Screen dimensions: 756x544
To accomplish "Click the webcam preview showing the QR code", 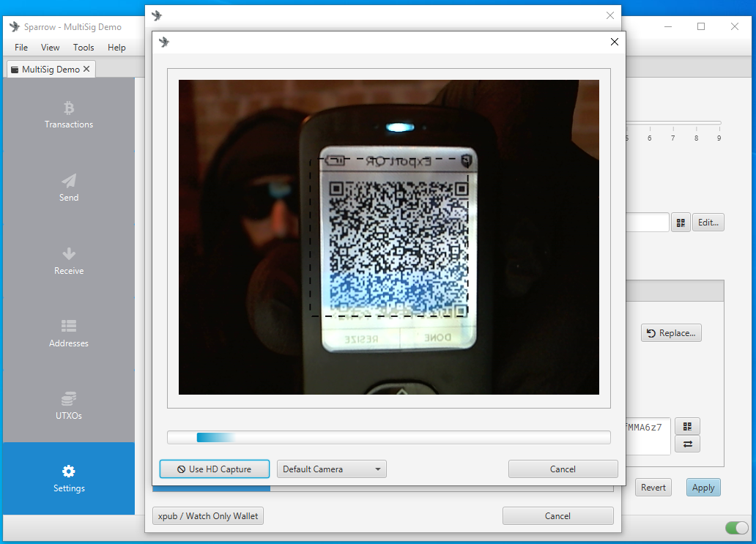I will [x=389, y=237].
